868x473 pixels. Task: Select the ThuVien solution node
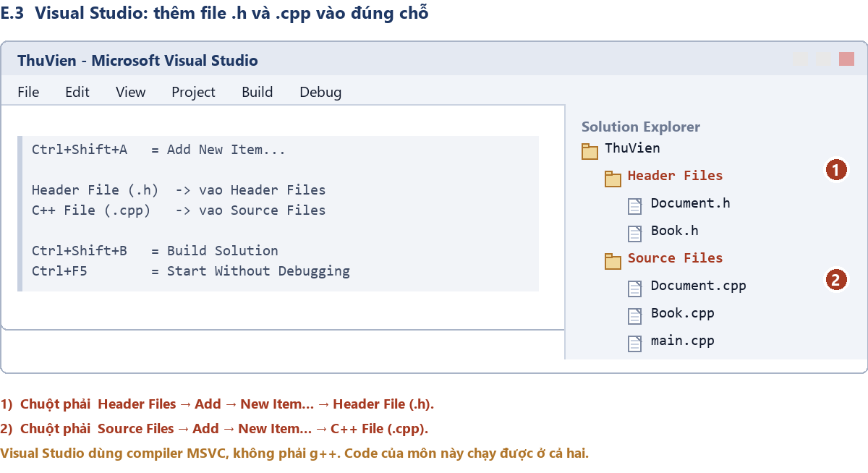point(632,148)
